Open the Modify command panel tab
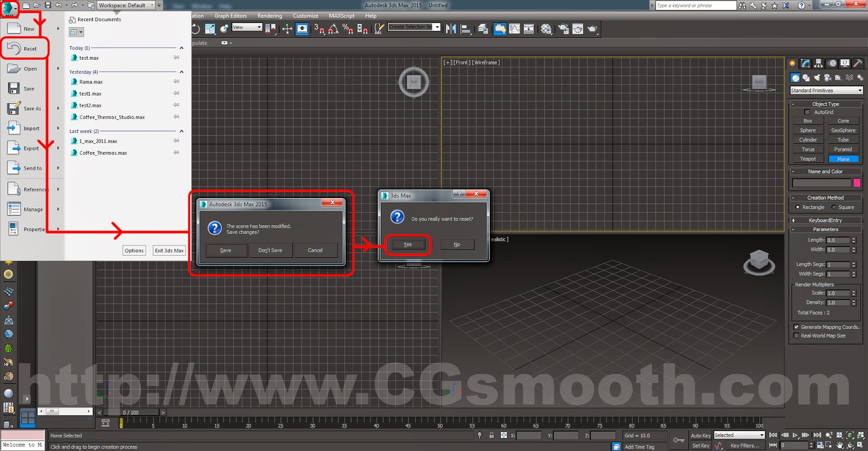 point(806,63)
